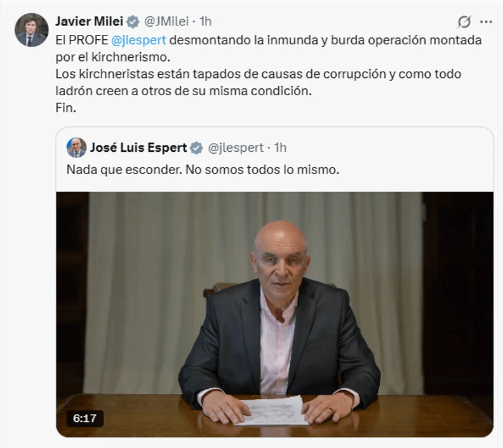This screenshot has height=448, width=503.
Task: Click the 'Fin.' line of the post
Action: [66, 108]
